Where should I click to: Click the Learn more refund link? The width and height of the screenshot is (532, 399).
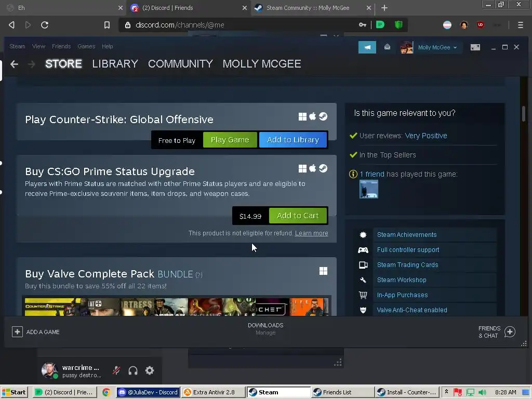312,233
